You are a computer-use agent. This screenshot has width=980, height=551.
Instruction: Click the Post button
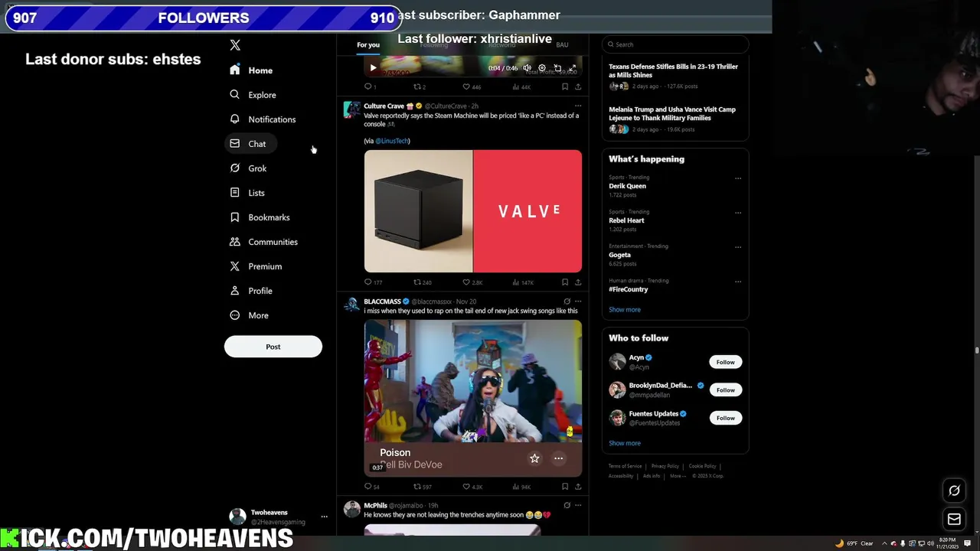click(273, 347)
